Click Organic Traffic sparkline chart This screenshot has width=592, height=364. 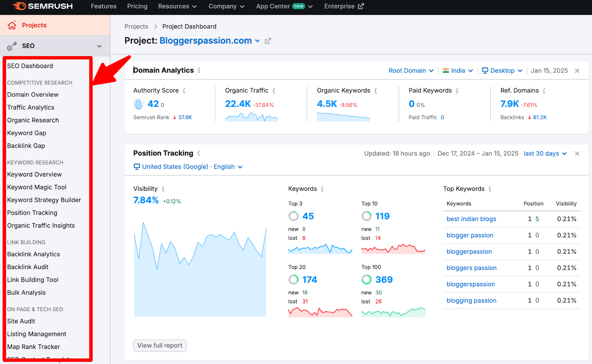click(x=252, y=117)
